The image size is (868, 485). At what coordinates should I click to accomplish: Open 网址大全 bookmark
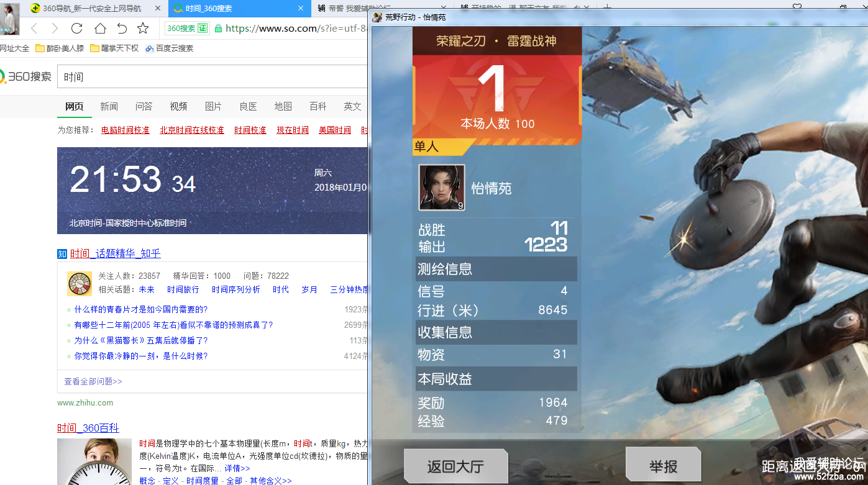click(14, 48)
